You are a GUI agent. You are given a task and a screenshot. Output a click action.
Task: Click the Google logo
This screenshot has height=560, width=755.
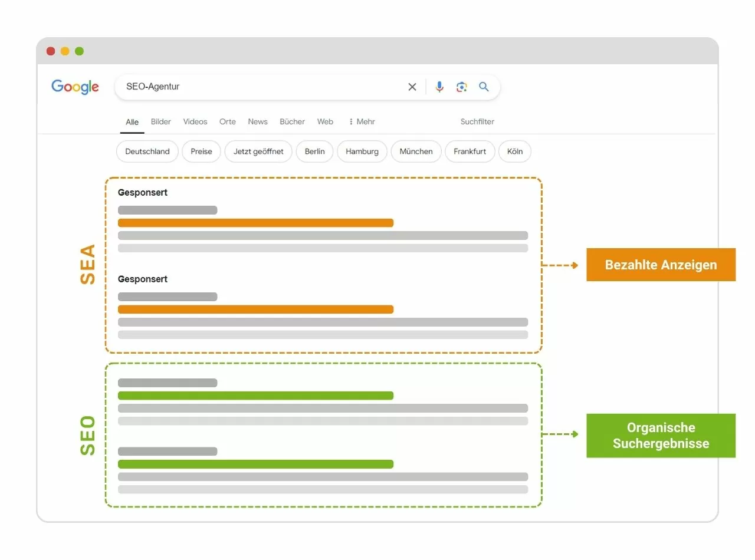75,87
